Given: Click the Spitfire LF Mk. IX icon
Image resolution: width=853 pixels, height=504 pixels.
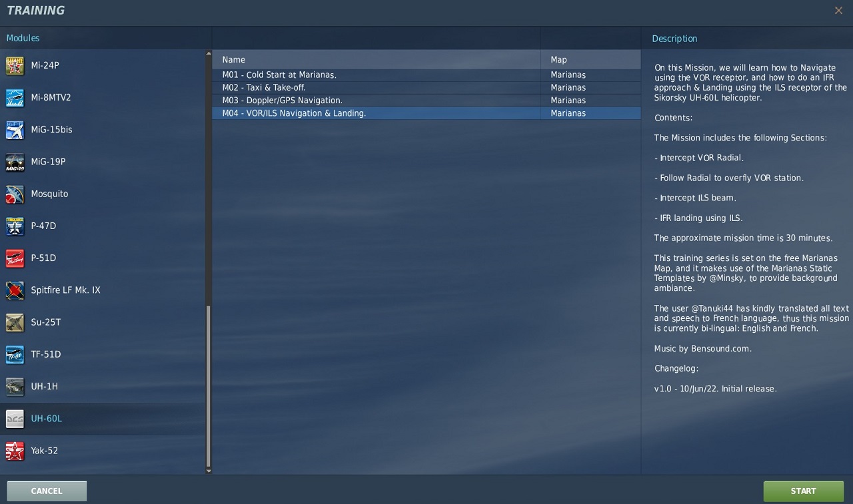Looking at the screenshot, I should click(15, 290).
